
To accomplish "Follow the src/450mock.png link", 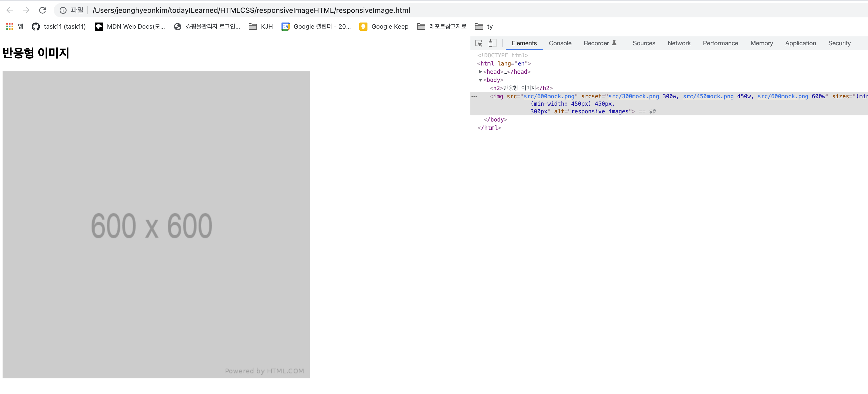I will (708, 96).
